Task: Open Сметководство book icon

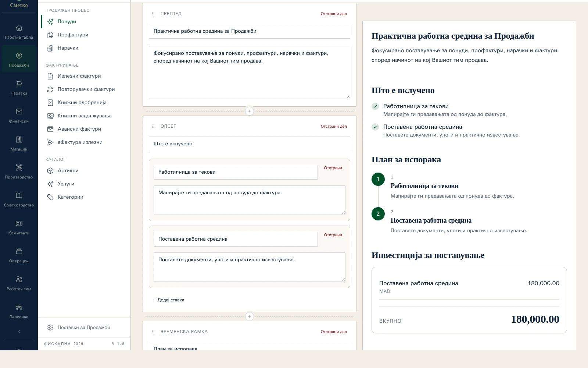Action: 19,196
